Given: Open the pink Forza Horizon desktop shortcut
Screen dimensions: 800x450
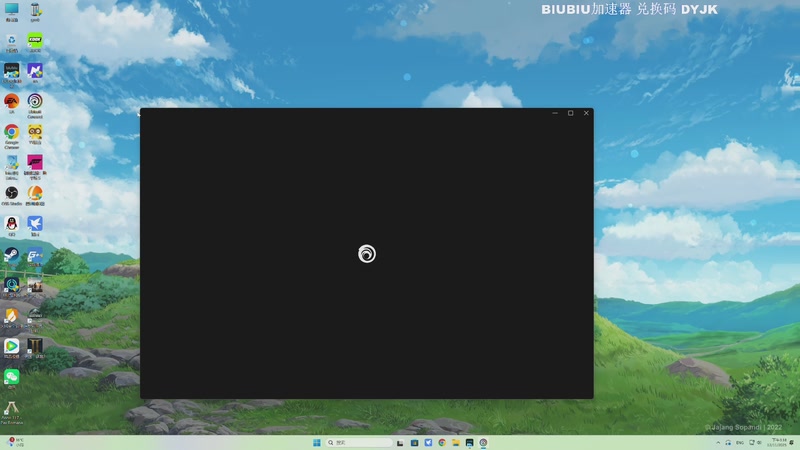Looking at the screenshot, I should pos(35,167).
